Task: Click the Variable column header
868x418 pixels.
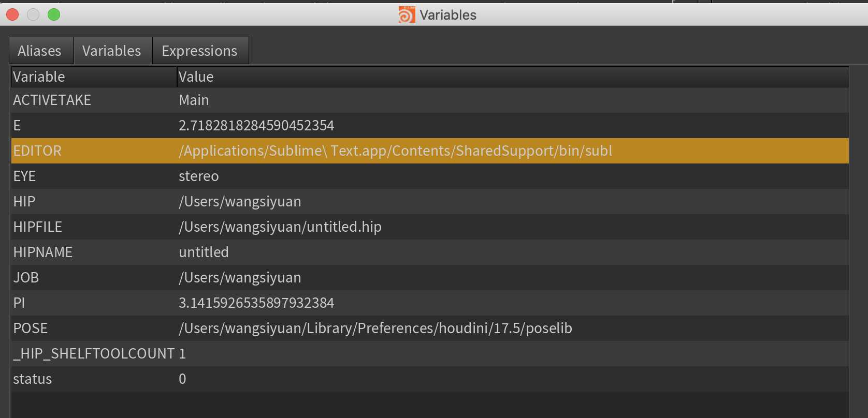Action: [x=94, y=77]
